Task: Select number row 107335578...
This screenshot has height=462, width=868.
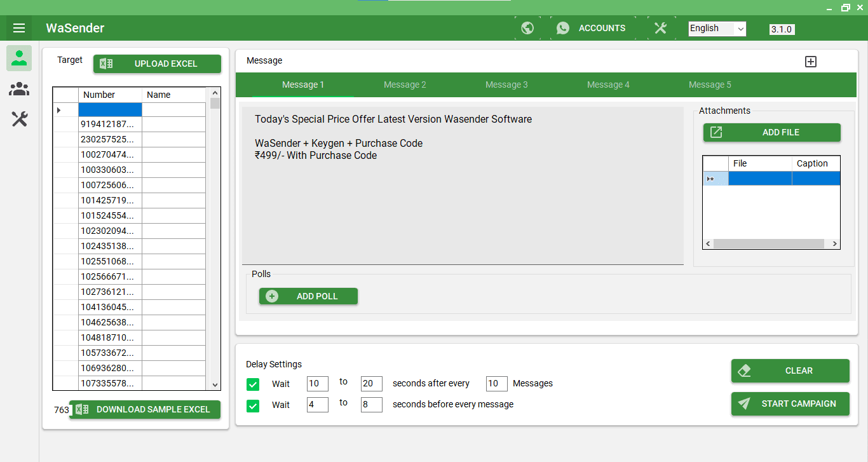Action: pos(110,383)
